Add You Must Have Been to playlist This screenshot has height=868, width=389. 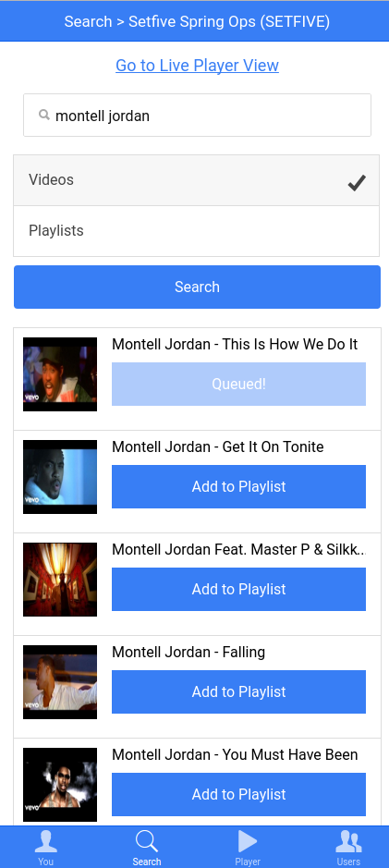coord(238,794)
